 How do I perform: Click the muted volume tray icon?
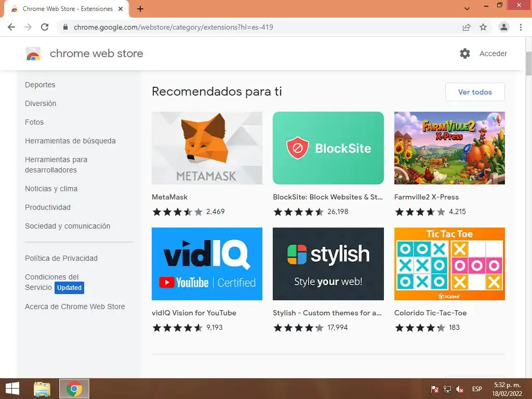[x=460, y=389]
